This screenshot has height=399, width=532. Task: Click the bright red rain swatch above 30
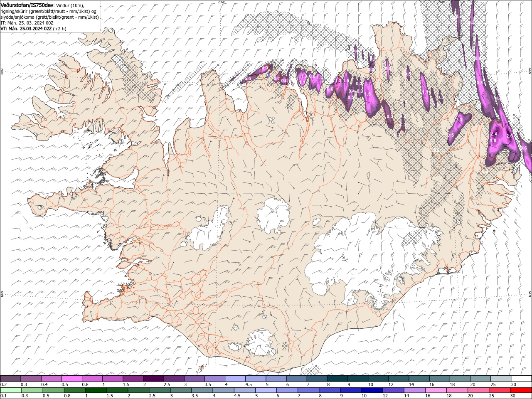click(521, 390)
